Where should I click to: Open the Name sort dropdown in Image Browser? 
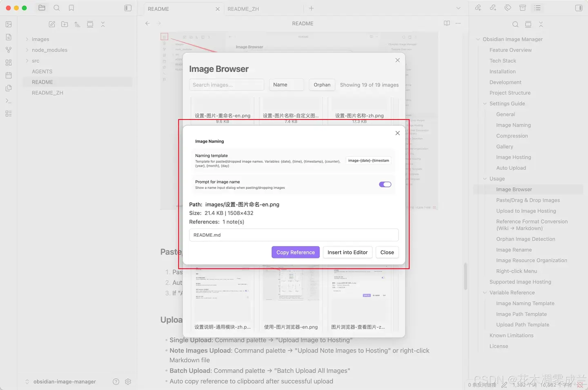[286, 84]
